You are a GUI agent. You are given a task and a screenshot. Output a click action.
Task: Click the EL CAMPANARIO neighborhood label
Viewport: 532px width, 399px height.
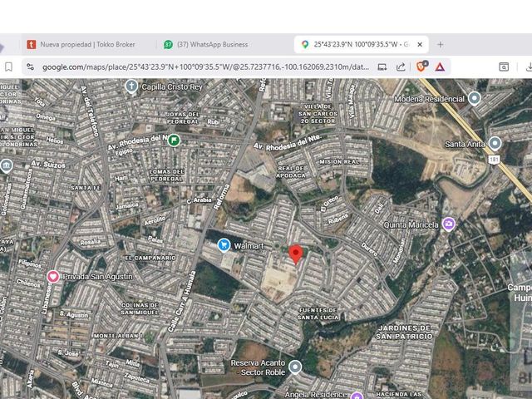pyautogui.click(x=150, y=258)
